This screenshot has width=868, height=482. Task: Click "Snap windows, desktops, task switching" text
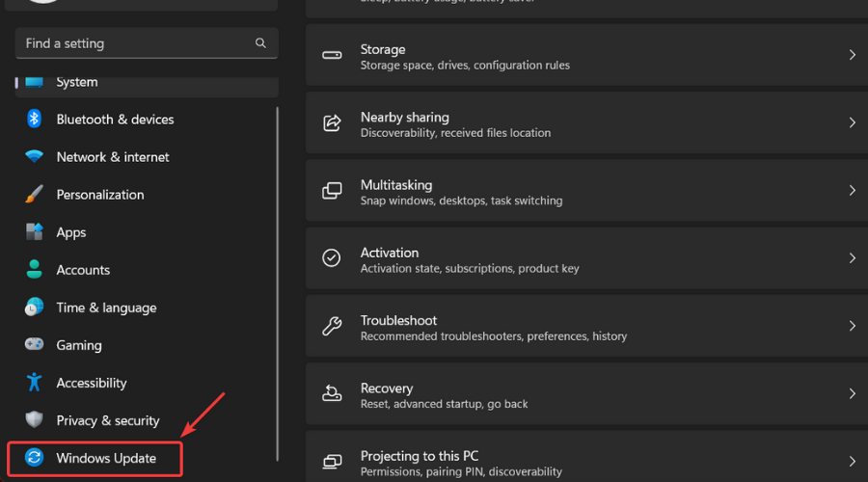[462, 201]
